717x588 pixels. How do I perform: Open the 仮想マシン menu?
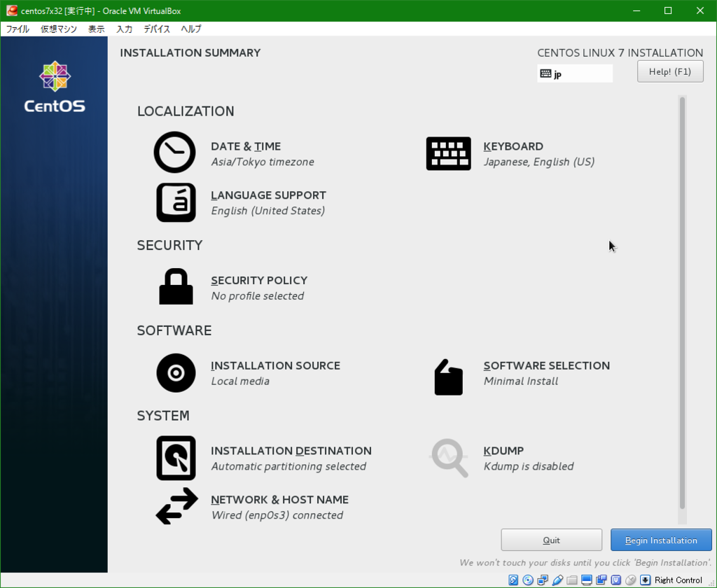click(59, 29)
